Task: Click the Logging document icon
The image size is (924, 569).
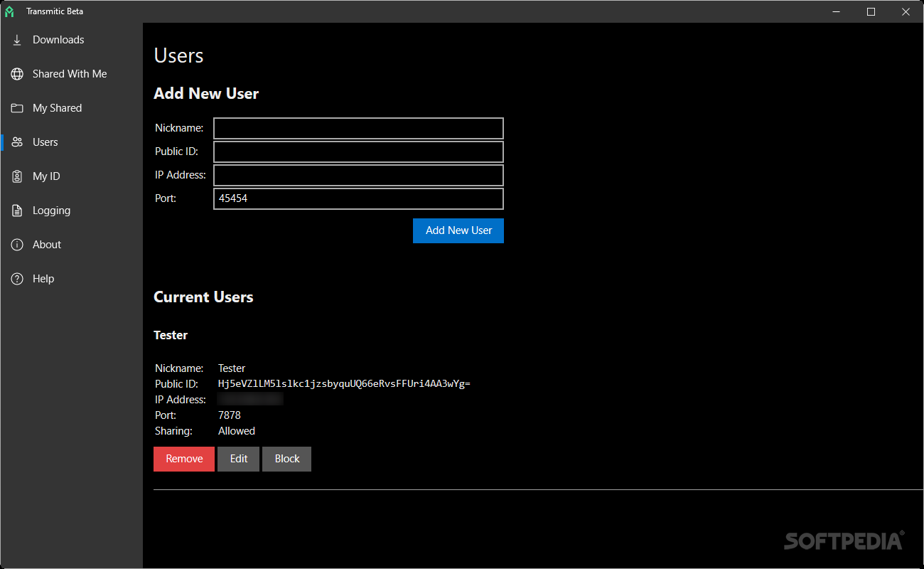Action: click(17, 211)
